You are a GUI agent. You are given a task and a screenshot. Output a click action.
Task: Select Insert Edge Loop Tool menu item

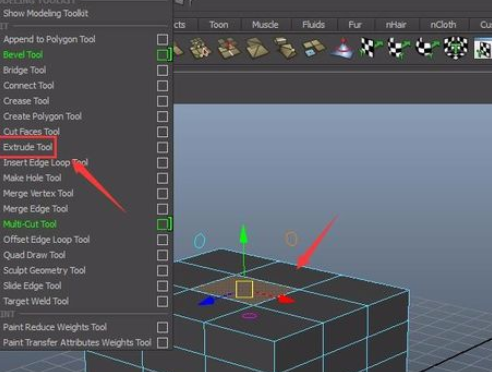point(45,163)
